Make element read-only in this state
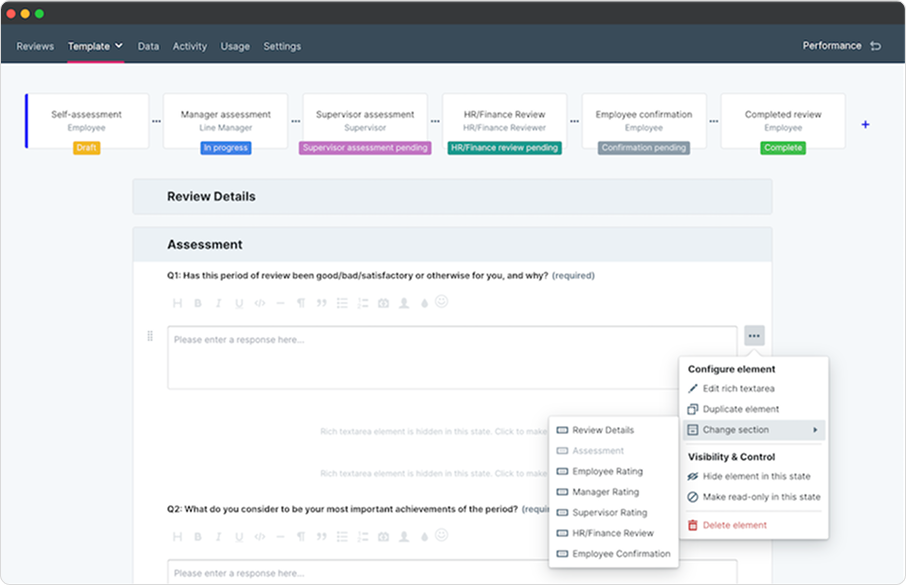The height and width of the screenshot is (585, 906). tap(761, 497)
